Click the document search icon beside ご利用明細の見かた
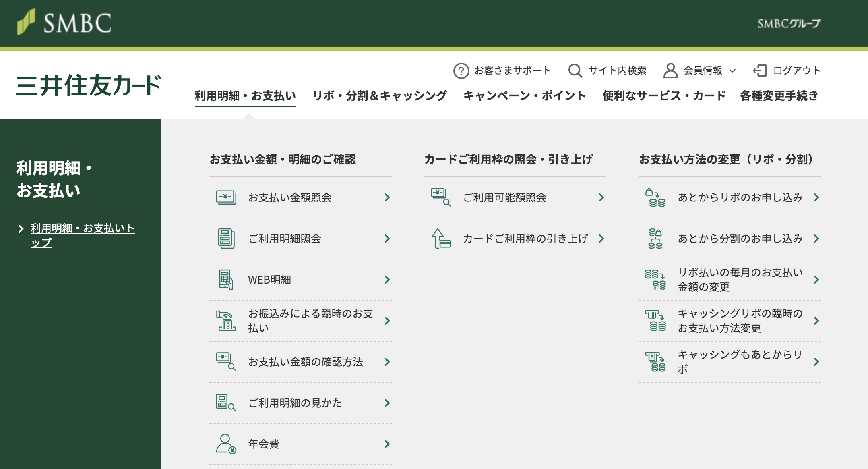This screenshot has height=469, width=868. [226, 403]
